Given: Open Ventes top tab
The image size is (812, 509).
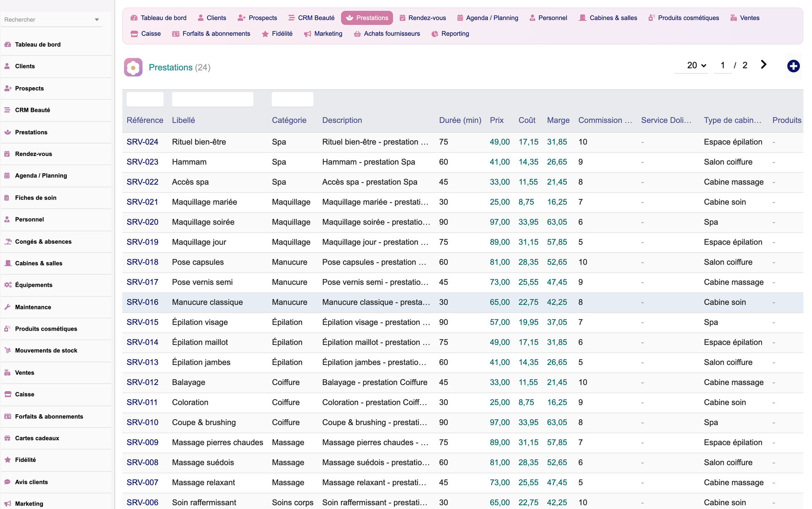Looking at the screenshot, I should click(x=745, y=18).
